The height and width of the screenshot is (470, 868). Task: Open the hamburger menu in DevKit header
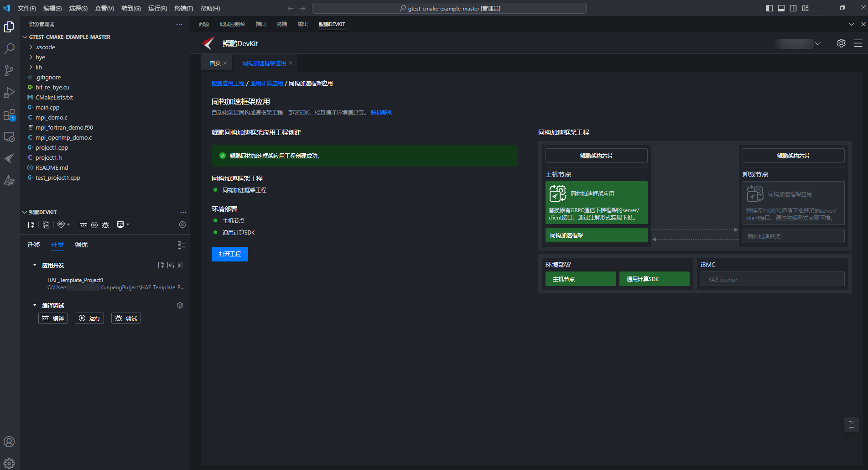pos(858,43)
